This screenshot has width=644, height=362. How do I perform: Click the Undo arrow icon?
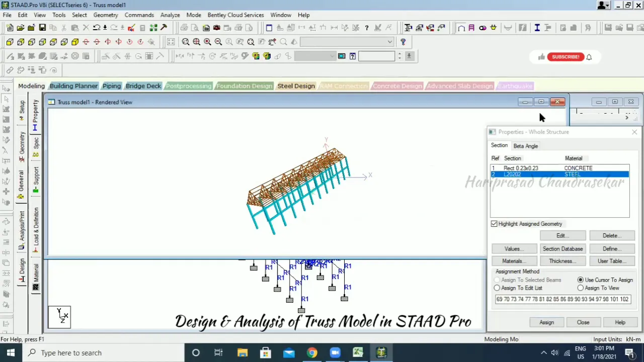click(x=97, y=28)
